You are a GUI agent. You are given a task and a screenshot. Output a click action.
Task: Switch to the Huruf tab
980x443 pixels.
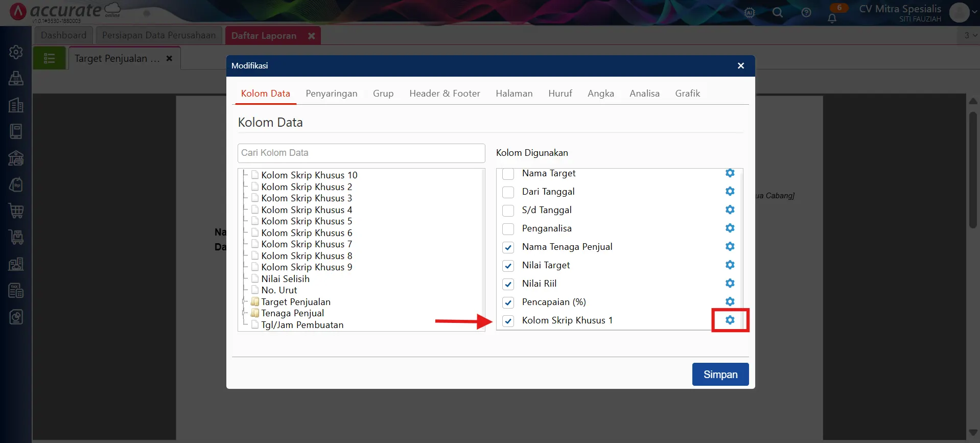coord(560,94)
